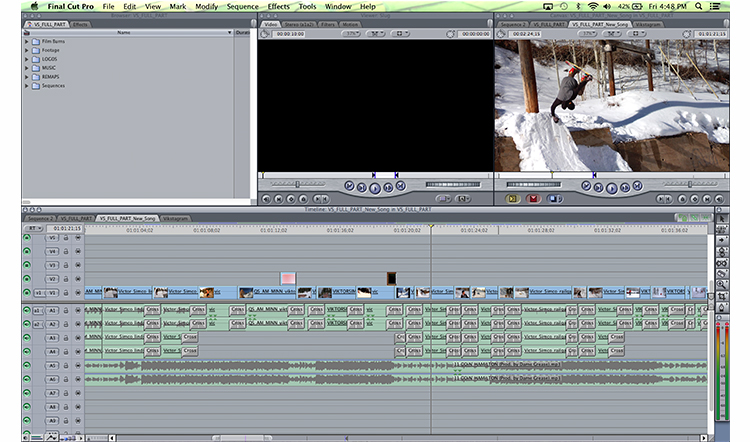The height and width of the screenshot is (442, 750).
Task: Expand the Footage bin
Action: (27, 50)
